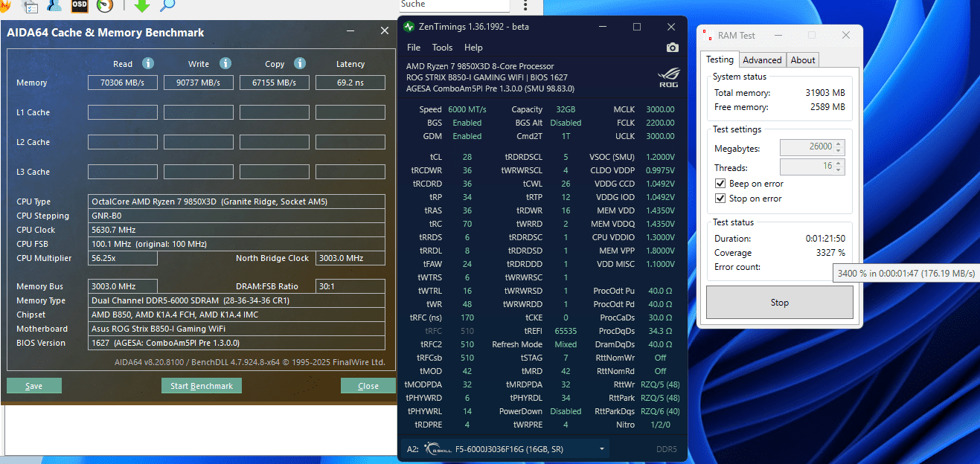Decrease the Threads spinner value
Screen dimensions: 980x464
[x=839, y=170]
